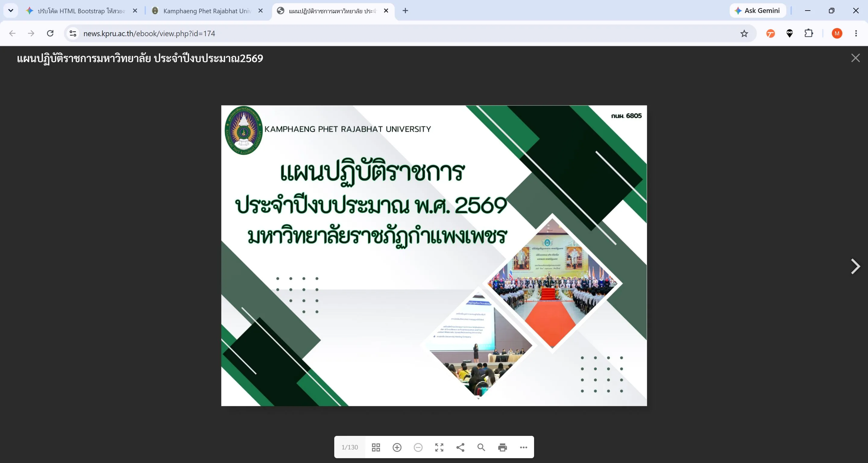
Task: Open more options in ebook toolbar
Action: tap(523, 447)
